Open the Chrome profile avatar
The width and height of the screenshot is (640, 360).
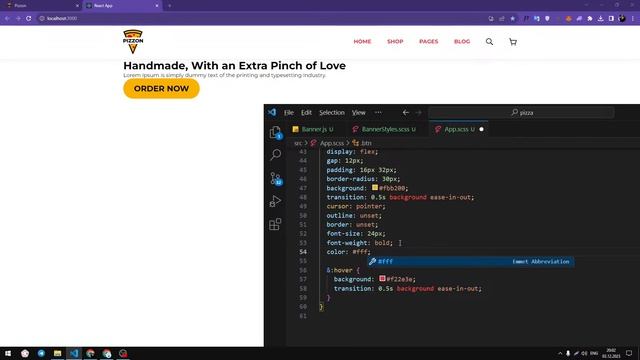[x=622, y=18]
